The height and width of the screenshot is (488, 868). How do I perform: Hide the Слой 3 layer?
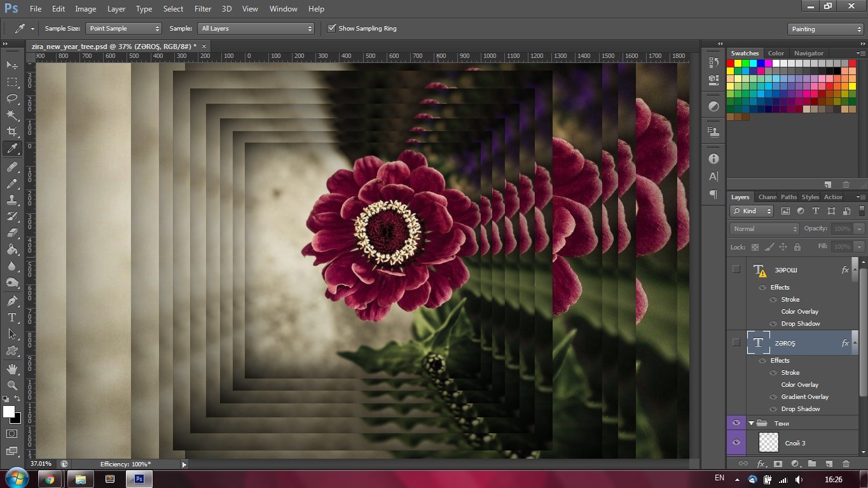[x=736, y=443]
